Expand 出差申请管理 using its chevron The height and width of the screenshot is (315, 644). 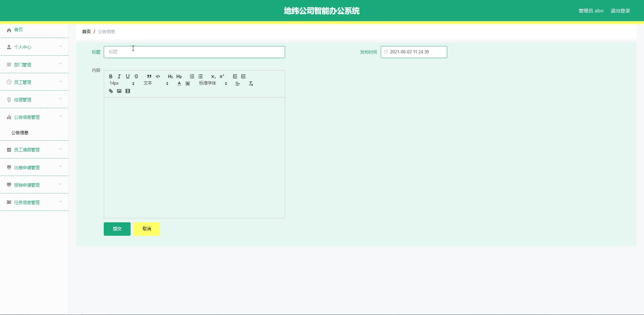pyautogui.click(x=60, y=167)
